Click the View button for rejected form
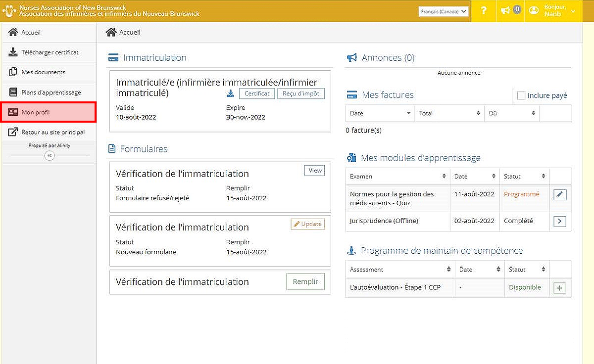 (x=314, y=171)
